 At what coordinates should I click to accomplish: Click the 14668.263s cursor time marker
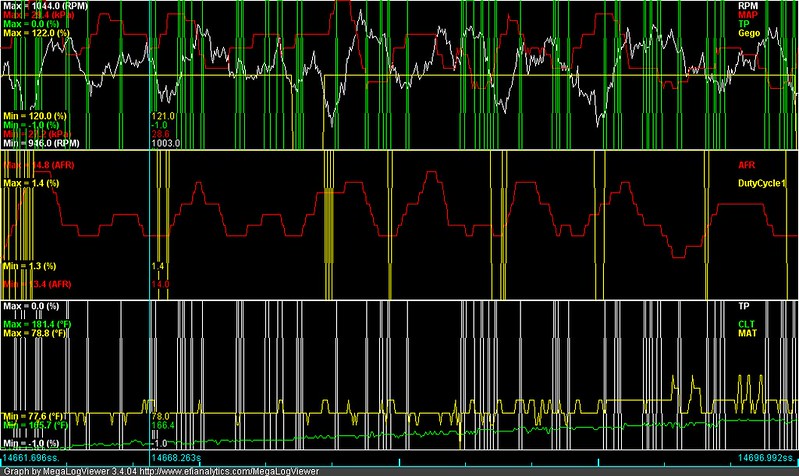[176, 458]
